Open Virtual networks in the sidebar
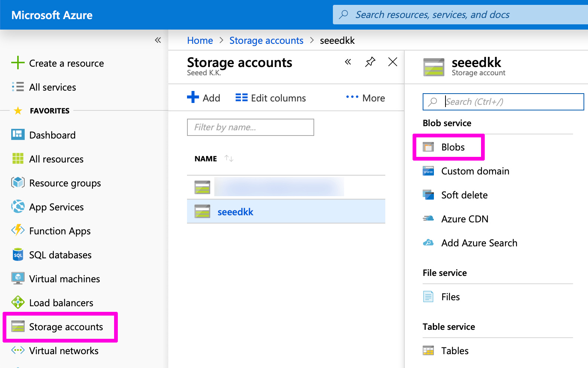This screenshot has height=368, width=588. 64,351
